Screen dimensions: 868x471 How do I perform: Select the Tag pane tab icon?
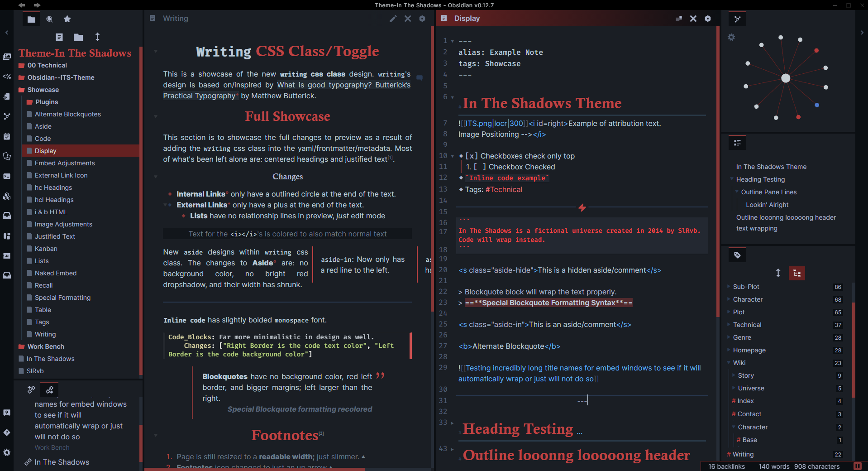(x=737, y=255)
